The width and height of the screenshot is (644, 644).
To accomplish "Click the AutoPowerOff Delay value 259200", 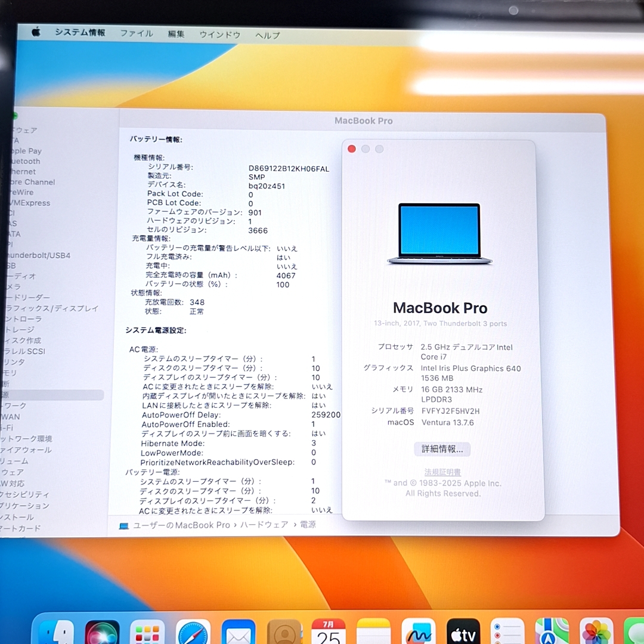I will click(326, 415).
